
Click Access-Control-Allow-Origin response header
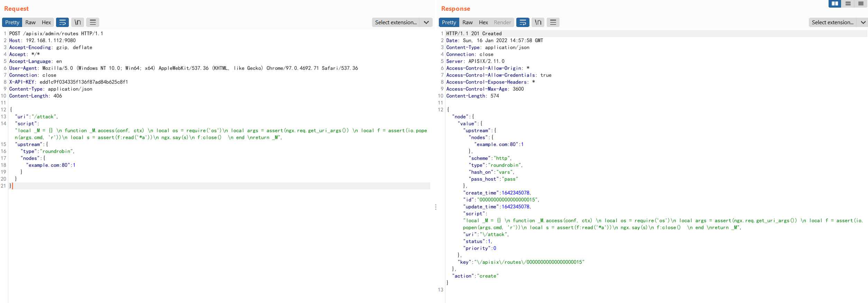[488, 68]
